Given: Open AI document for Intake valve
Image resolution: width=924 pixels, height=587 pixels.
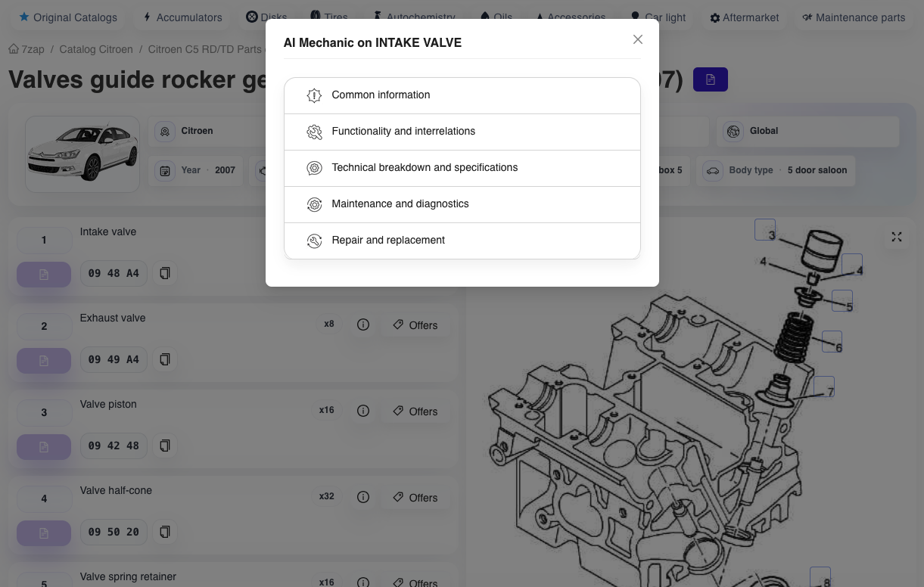Looking at the screenshot, I should click(x=44, y=274).
